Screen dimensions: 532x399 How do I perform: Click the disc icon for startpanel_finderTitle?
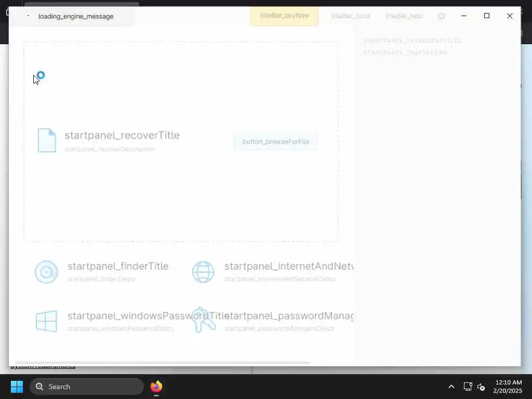pos(46,272)
